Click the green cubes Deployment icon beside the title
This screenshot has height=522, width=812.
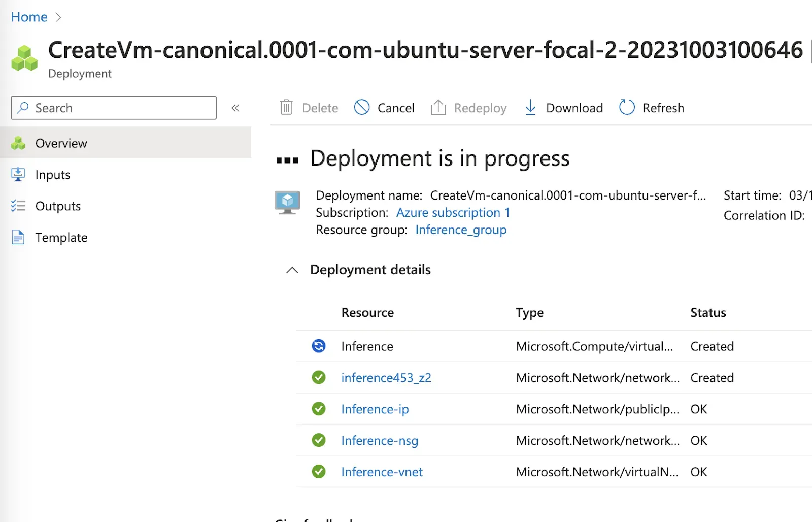coord(24,58)
